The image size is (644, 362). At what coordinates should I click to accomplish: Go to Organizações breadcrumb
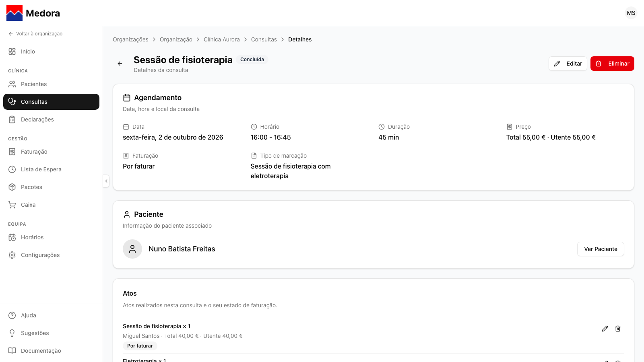click(x=130, y=39)
